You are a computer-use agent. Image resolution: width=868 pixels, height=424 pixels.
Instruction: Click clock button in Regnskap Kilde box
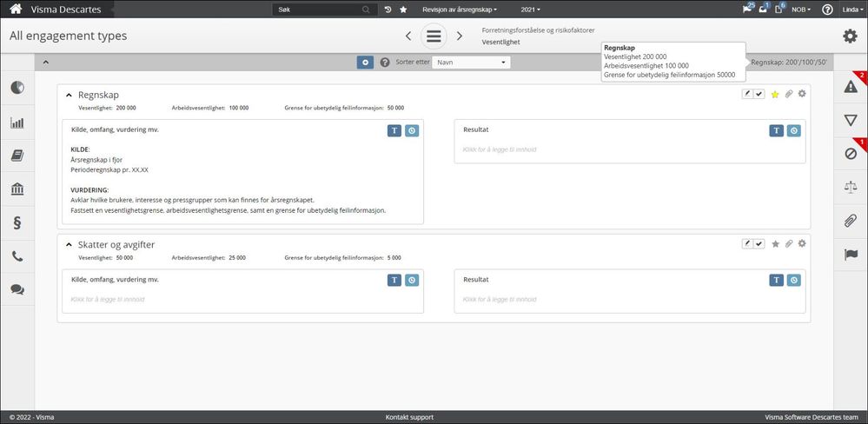[x=412, y=130]
